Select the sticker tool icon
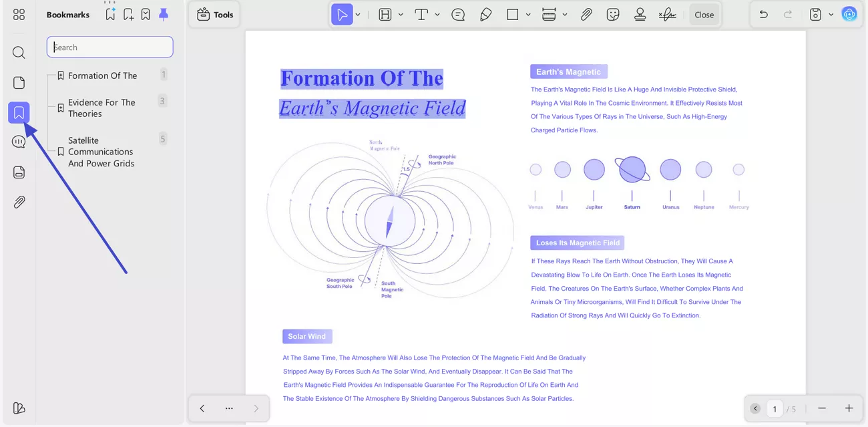 (613, 15)
